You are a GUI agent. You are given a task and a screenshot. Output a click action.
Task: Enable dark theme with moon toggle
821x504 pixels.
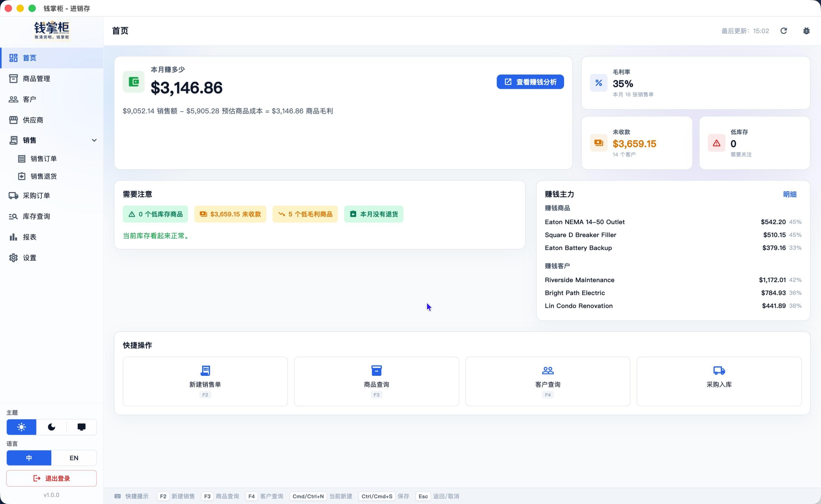(x=51, y=427)
